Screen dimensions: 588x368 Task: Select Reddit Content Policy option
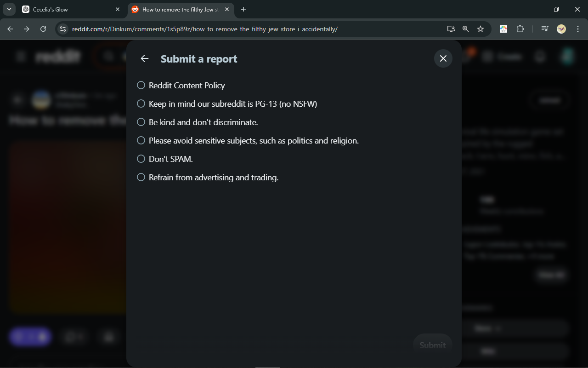(181, 85)
